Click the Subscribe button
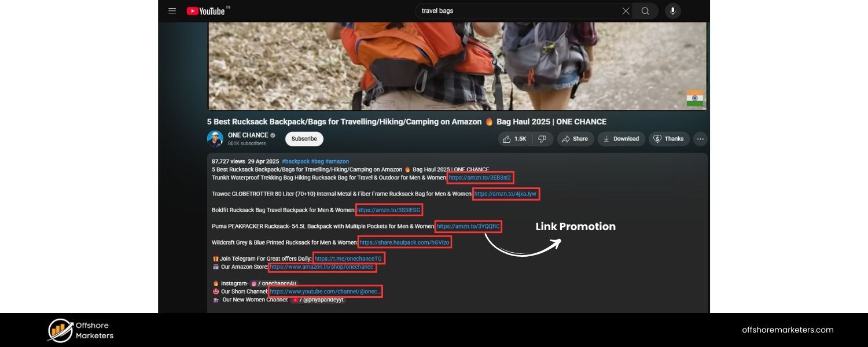 click(x=303, y=139)
